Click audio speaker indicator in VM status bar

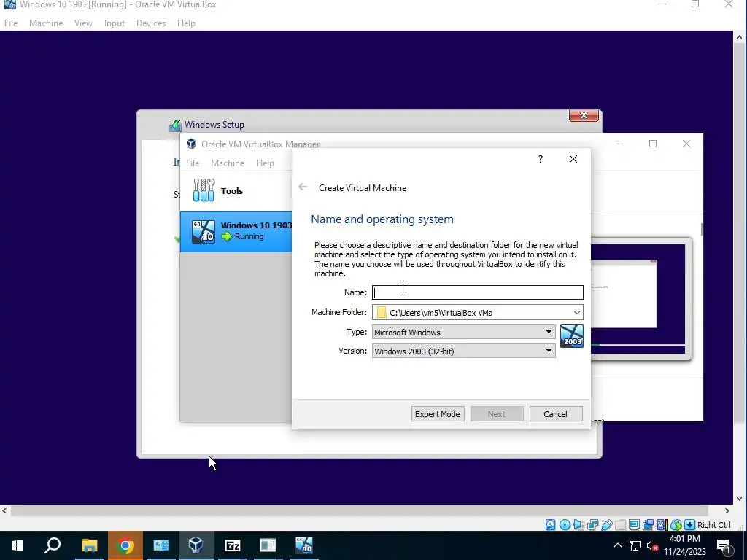(578, 525)
